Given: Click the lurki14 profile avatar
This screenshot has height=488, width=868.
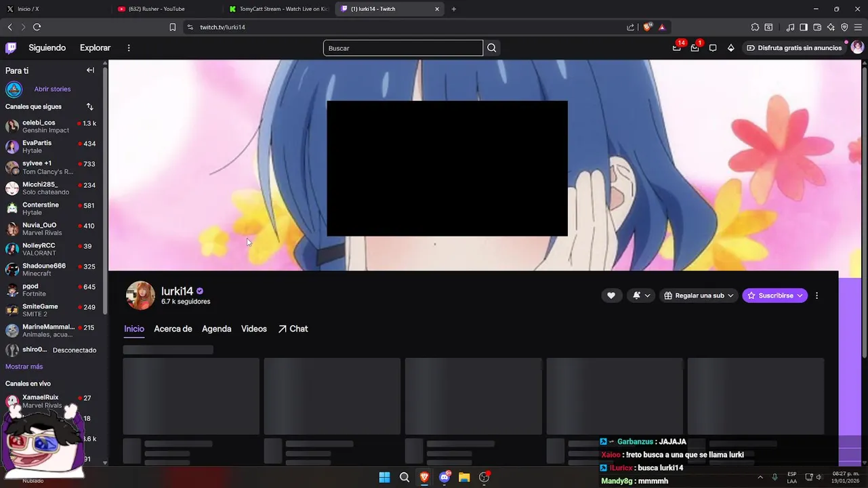Looking at the screenshot, I should tap(140, 296).
